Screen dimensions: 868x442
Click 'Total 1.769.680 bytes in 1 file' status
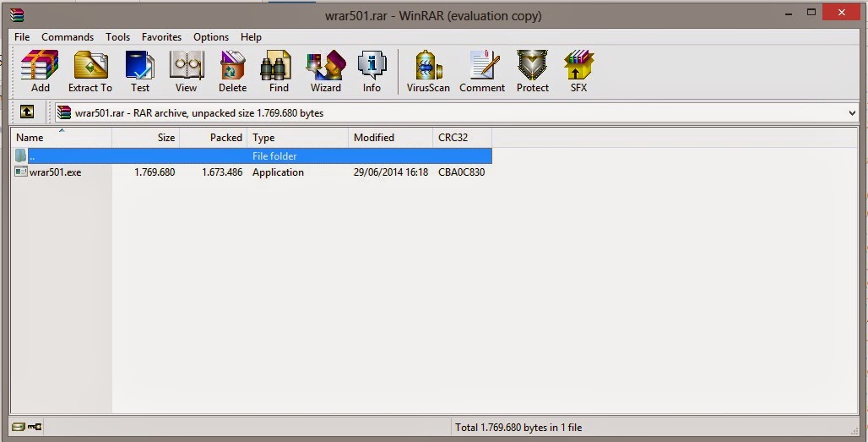tap(518, 427)
